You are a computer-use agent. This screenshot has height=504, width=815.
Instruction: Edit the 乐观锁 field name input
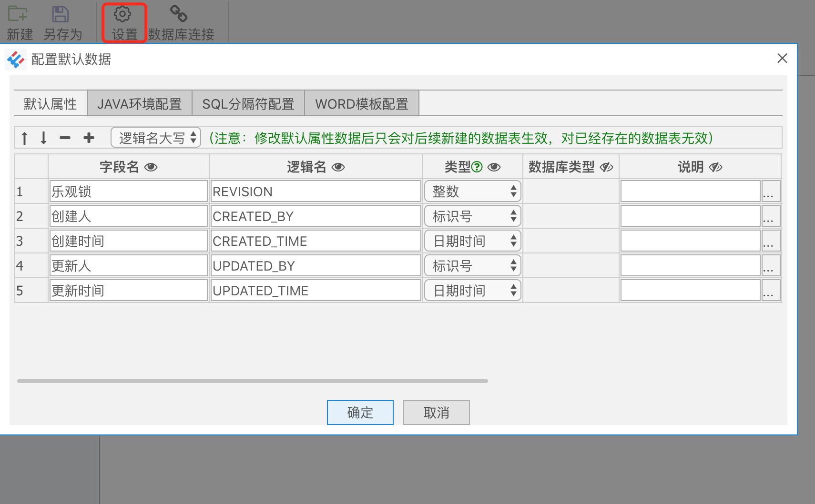[x=129, y=192]
